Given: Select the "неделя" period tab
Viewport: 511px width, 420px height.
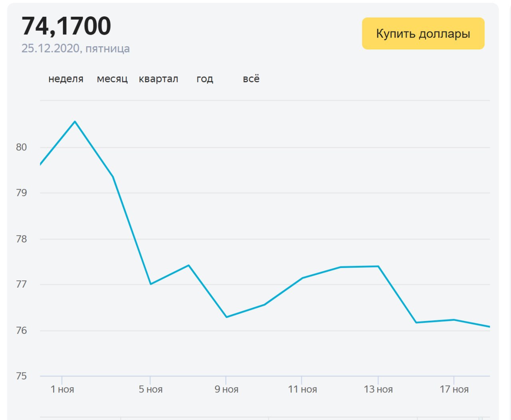Looking at the screenshot, I should (66, 79).
